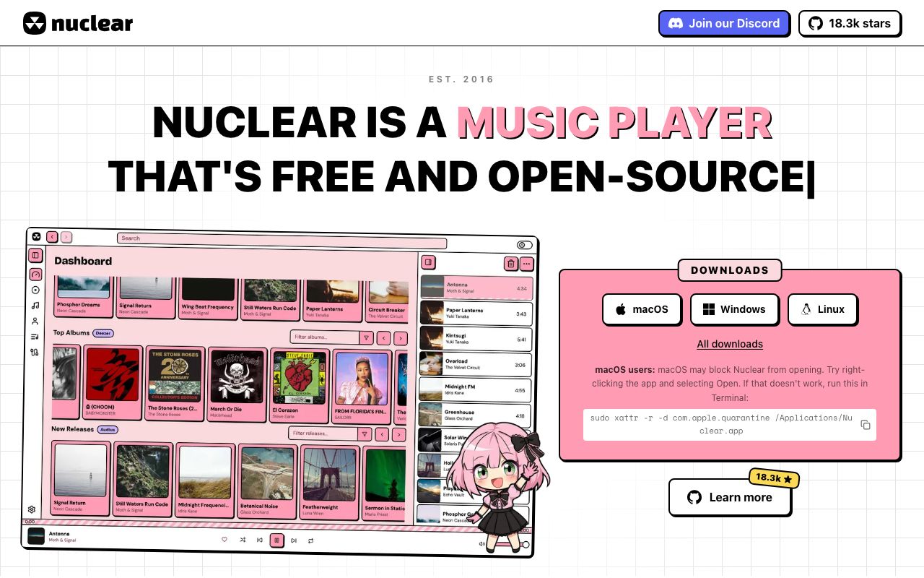Viewport: 924px width, 578px height.
Task: Show next Top Albums with right chevron
Action: point(401,338)
